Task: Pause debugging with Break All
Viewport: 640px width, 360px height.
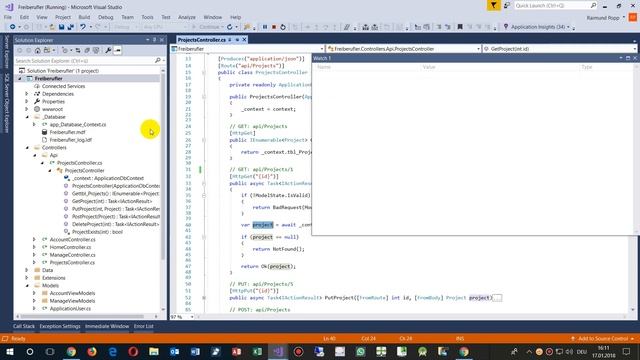Action: pos(265,27)
